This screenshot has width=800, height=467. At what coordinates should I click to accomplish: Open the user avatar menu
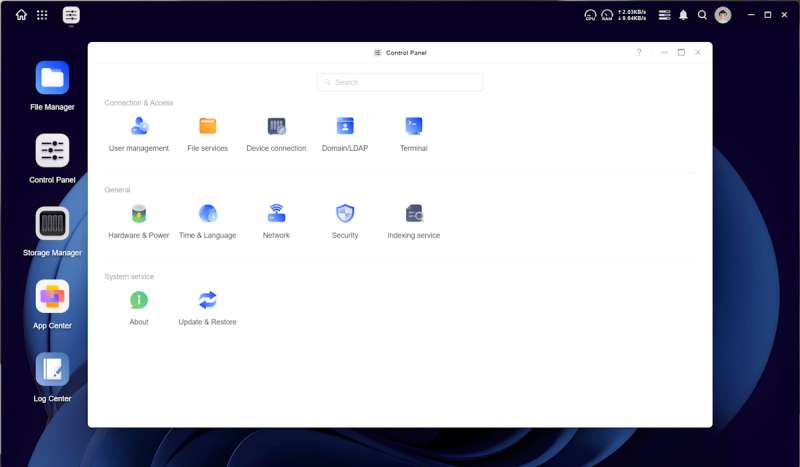(722, 15)
